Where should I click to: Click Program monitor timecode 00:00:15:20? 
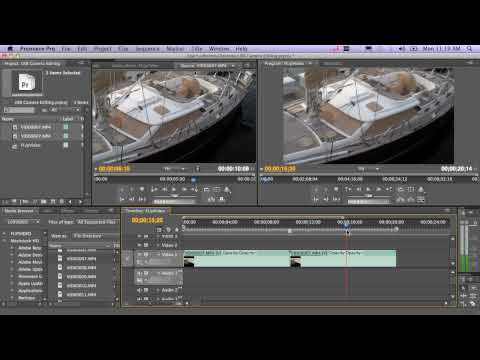280,169
